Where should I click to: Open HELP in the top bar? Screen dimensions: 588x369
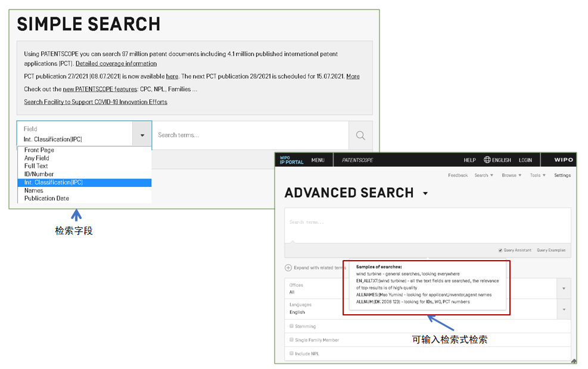[469, 160]
